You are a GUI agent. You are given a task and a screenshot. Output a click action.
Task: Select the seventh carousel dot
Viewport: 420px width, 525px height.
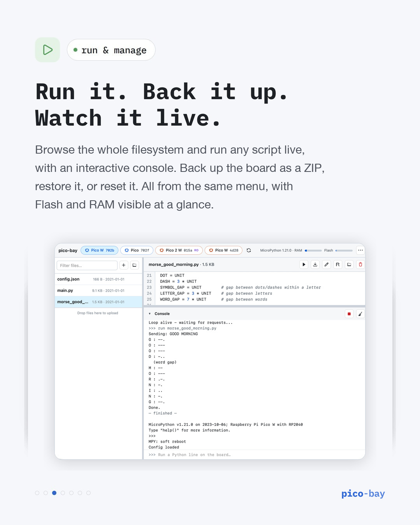coord(89,493)
